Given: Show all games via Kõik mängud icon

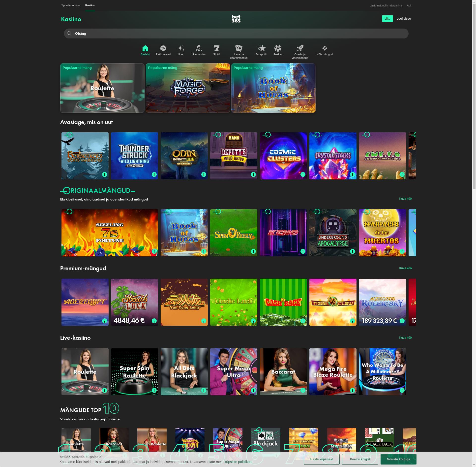Looking at the screenshot, I should [324, 48].
